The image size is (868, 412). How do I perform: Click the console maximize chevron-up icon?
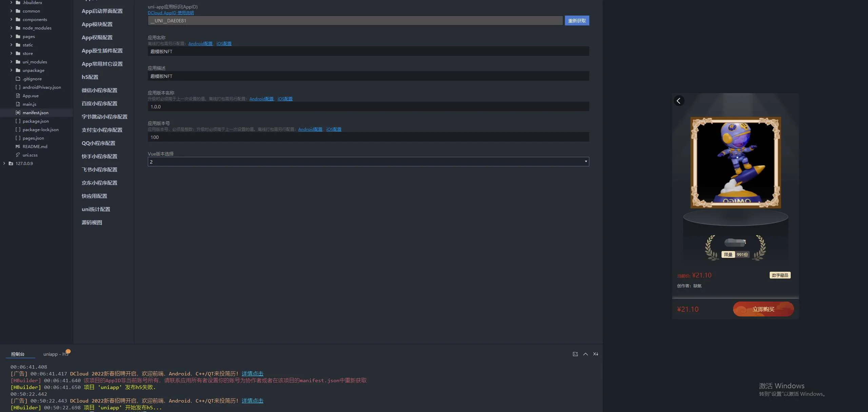tap(585, 354)
